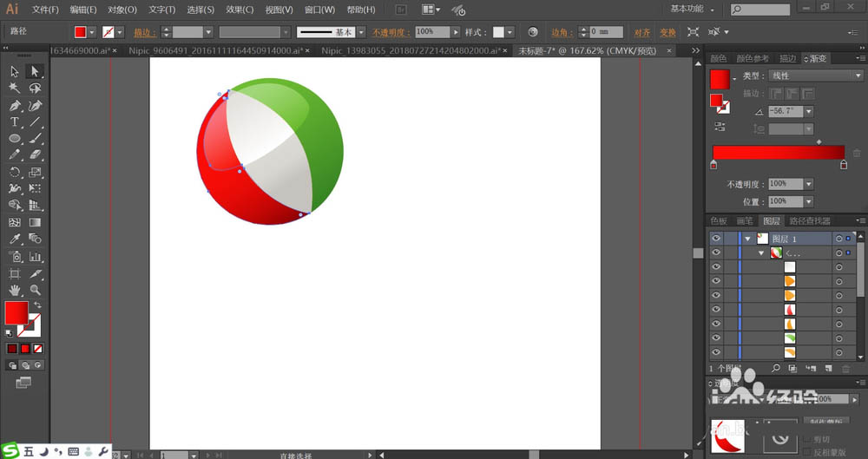Collapse 图层 1 disclosure triangle
The image size is (868, 459).
click(x=747, y=239)
